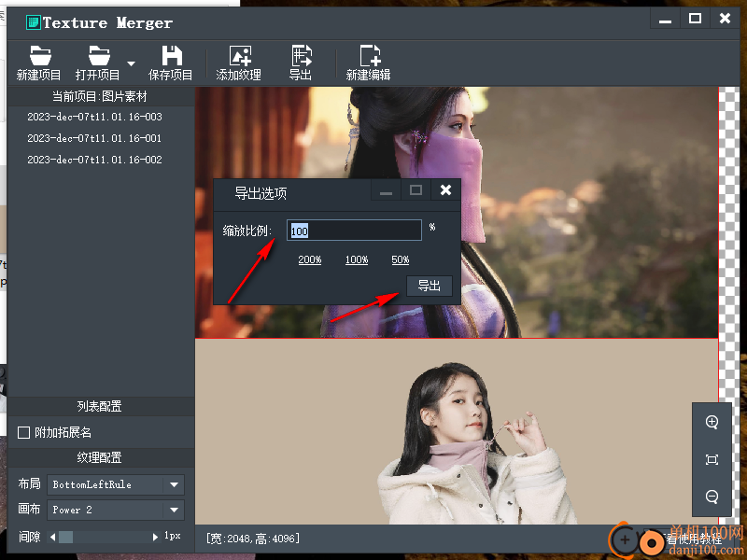
Task: Select texture 2023-dec-07t11.01.16-001 in the list
Action: pos(95,138)
